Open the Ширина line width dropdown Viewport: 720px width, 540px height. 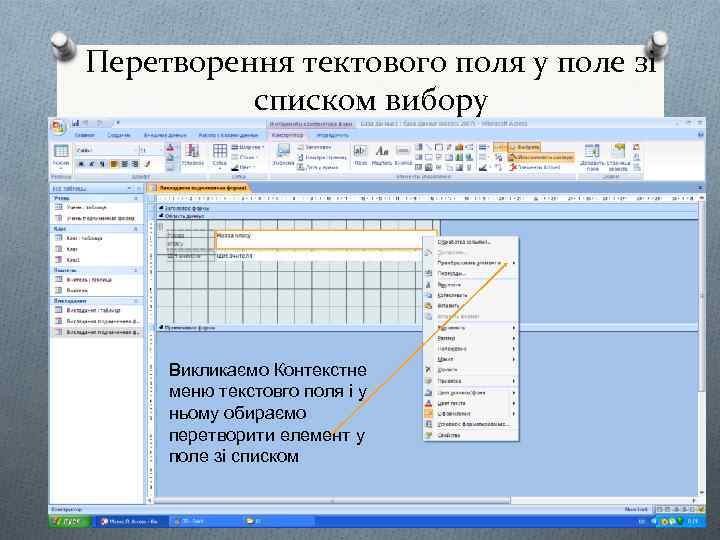[x=248, y=147]
